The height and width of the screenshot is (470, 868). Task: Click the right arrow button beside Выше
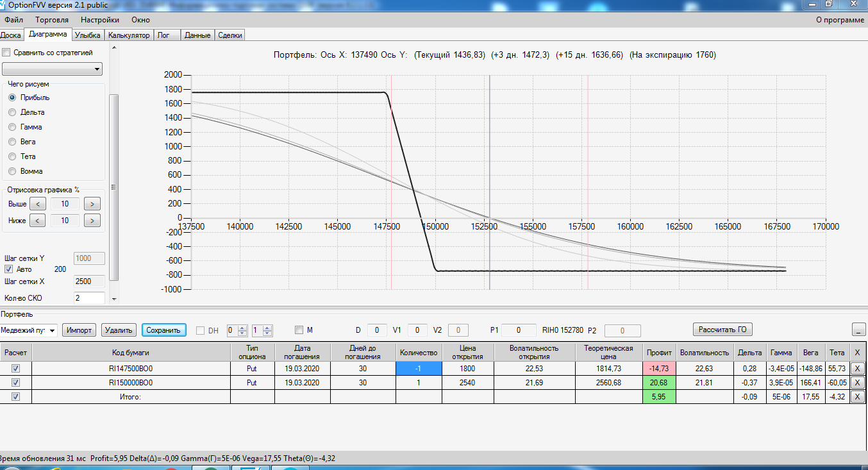pos(92,204)
